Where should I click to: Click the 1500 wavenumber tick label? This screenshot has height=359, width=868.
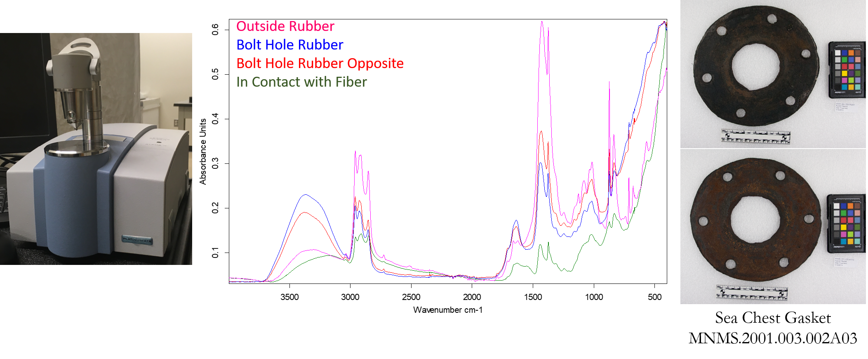pyautogui.click(x=533, y=297)
